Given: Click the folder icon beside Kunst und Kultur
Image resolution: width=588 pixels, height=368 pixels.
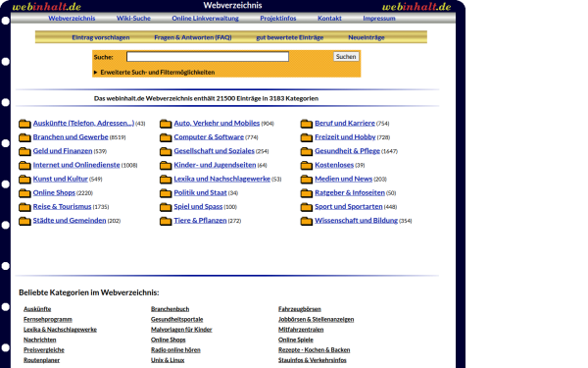Looking at the screenshot, I should (x=24, y=180).
